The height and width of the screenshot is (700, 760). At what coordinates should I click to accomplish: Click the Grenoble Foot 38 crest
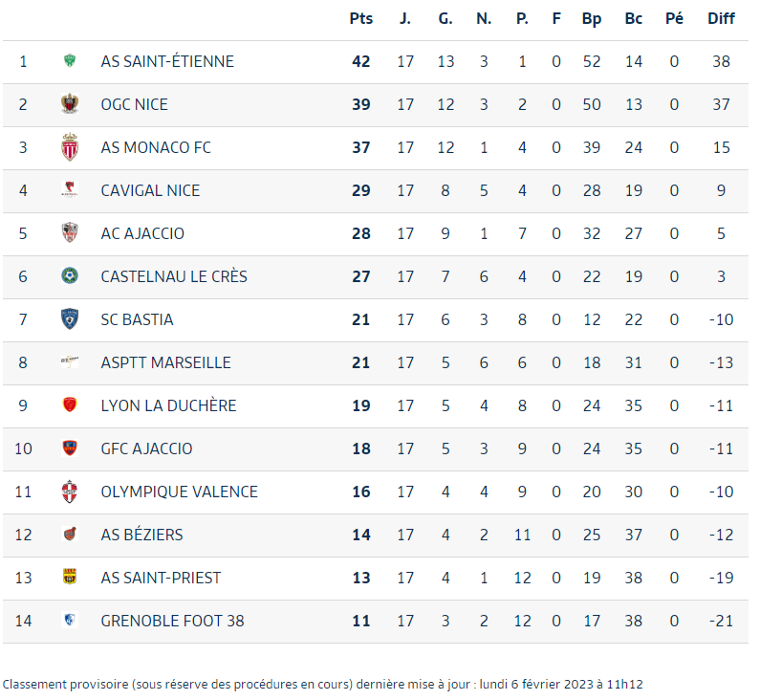point(70,620)
